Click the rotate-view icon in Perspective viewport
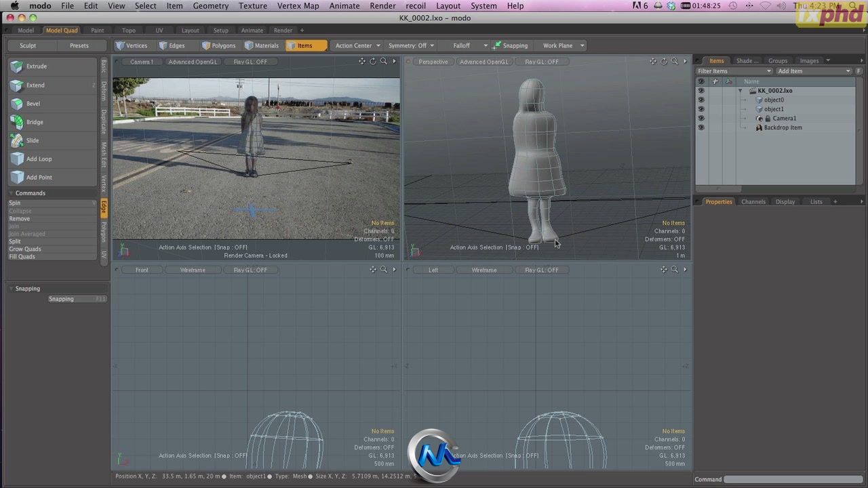868x488 pixels. click(663, 62)
